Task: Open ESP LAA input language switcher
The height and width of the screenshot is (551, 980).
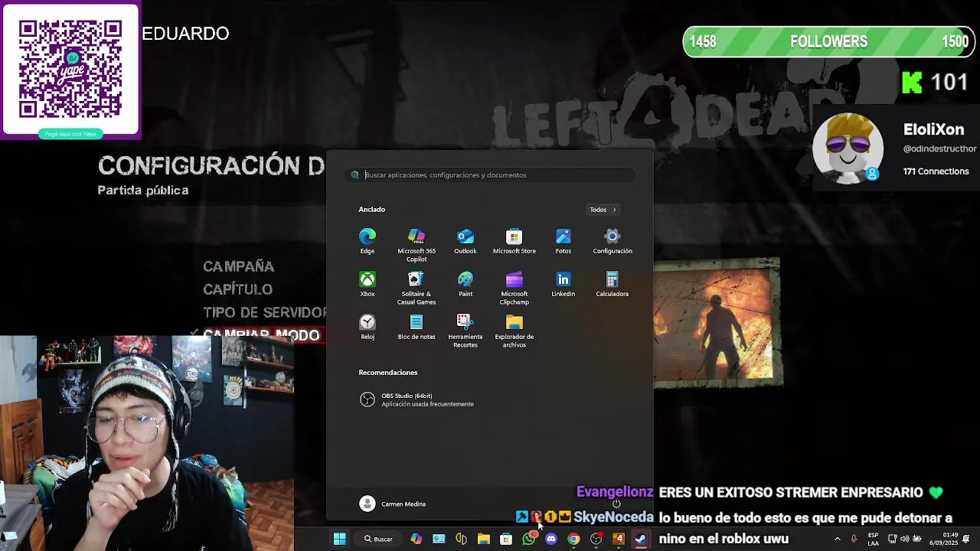Action: 874,539
